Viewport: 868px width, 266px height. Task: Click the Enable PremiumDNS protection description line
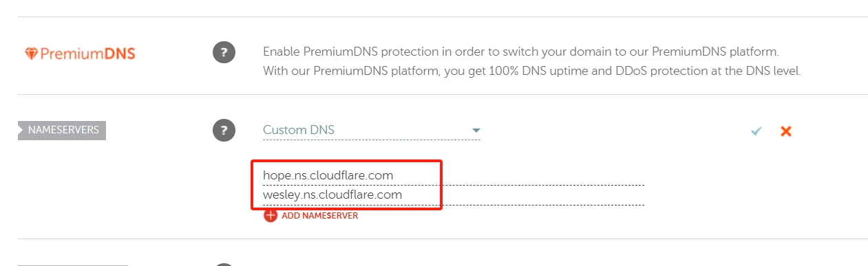pos(520,52)
